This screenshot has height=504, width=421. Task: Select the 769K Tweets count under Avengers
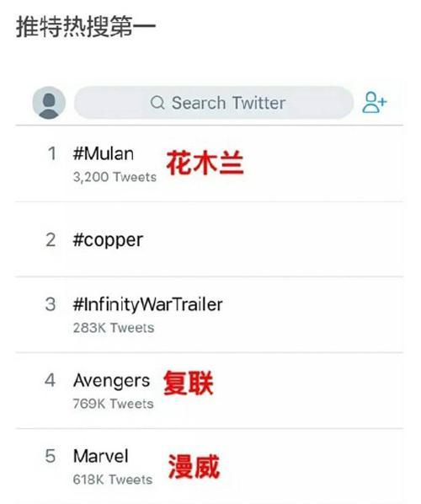pyautogui.click(x=113, y=404)
